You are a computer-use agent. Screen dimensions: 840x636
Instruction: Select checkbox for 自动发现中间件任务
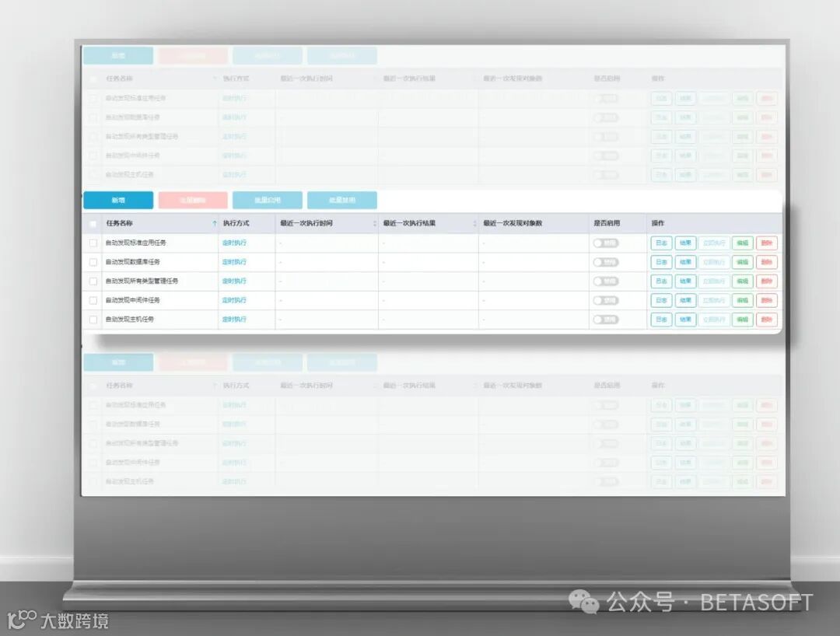tap(93, 300)
